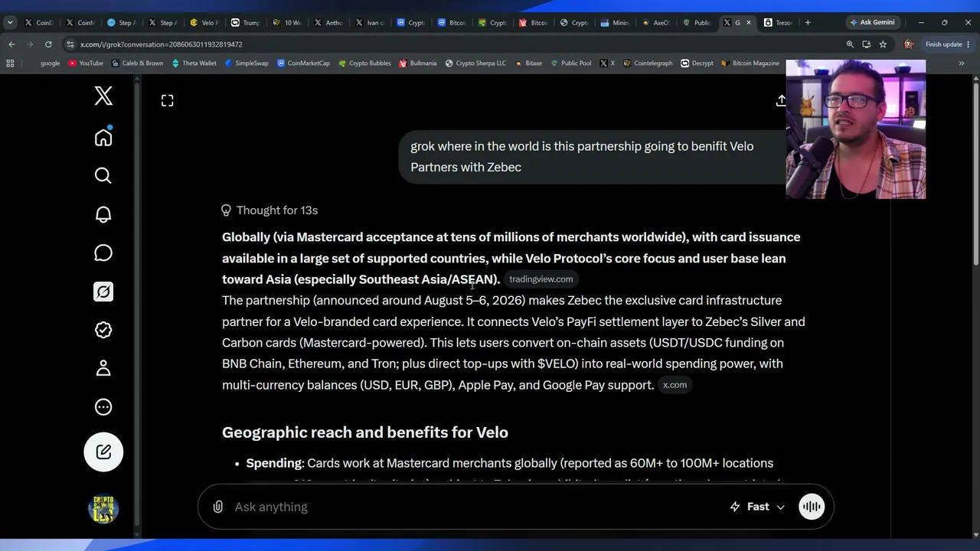Viewport: 980px width, 551px height.
Task: Click the browser address bar URL
Action: [x=162, y=44]
